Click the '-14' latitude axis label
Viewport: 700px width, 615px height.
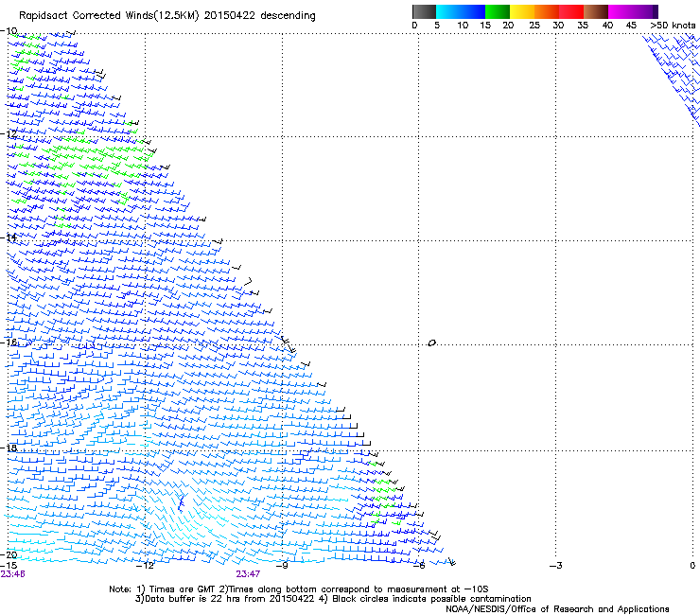pos(9,237)
